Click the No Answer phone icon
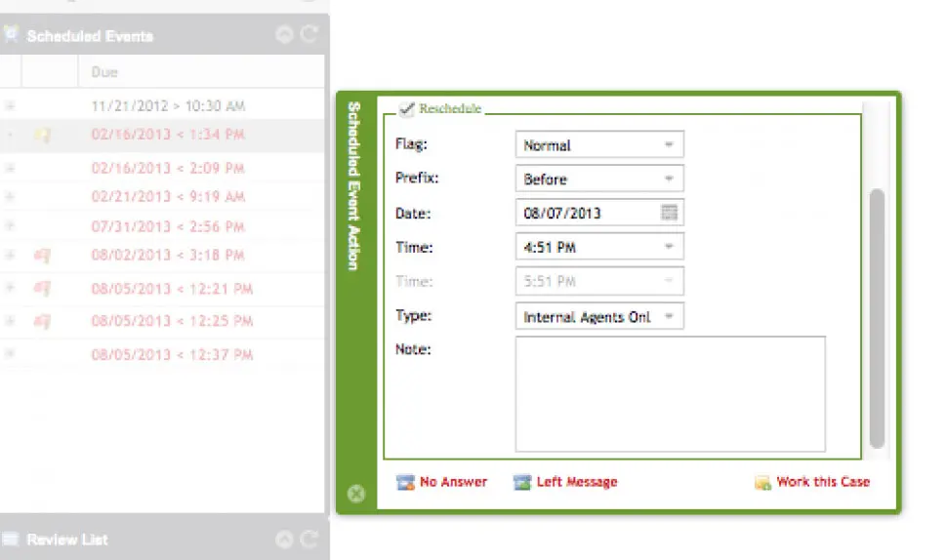 (405, 482)
